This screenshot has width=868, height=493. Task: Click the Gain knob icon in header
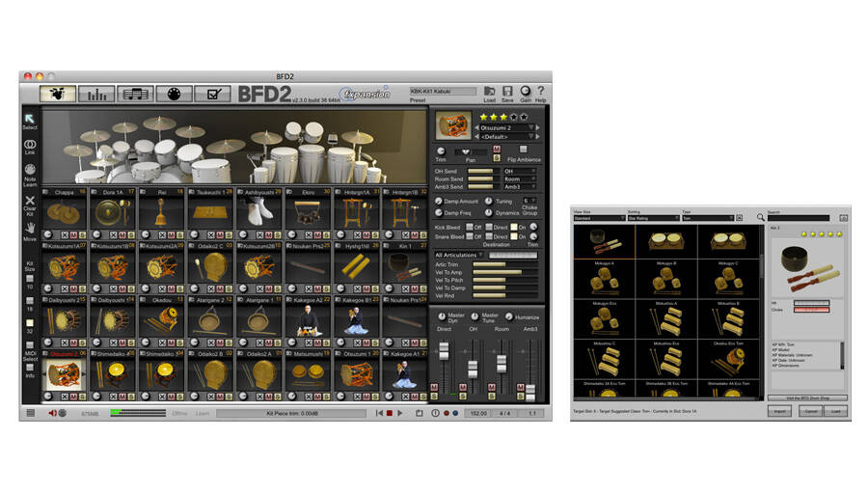point(525,91)
